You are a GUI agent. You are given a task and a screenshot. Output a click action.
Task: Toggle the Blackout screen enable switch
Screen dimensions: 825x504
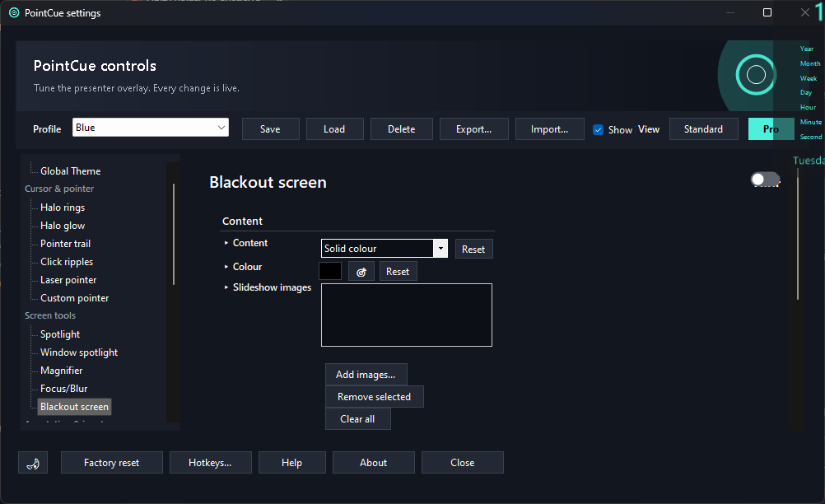765,180
